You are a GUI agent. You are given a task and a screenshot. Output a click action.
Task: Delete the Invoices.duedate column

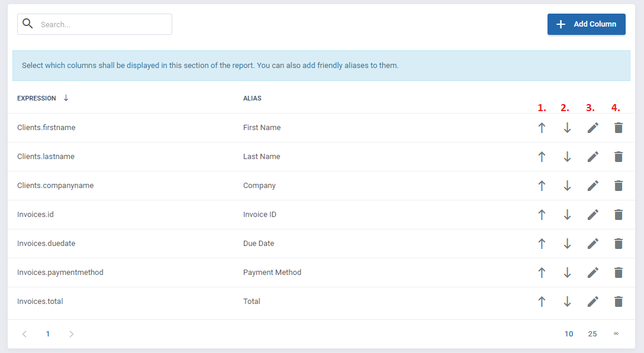coord(619,244)
